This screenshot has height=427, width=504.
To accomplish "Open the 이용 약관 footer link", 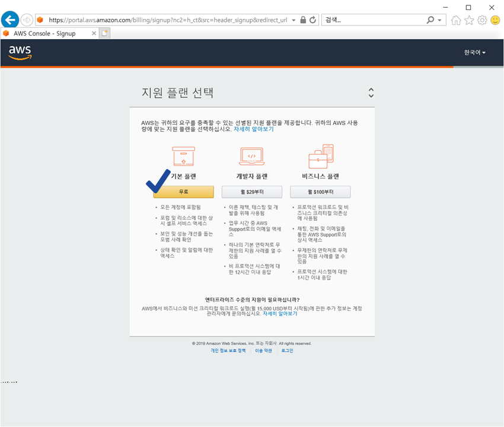I will point(264,350).
